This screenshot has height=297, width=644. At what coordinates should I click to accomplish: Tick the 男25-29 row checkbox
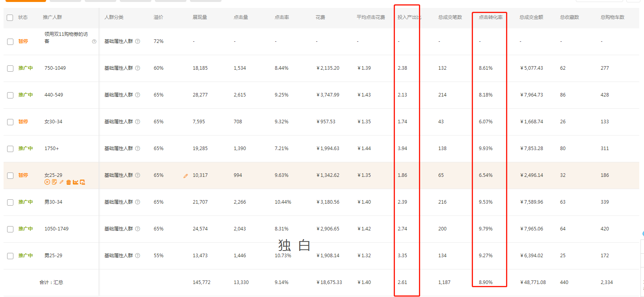coord(10,256)
